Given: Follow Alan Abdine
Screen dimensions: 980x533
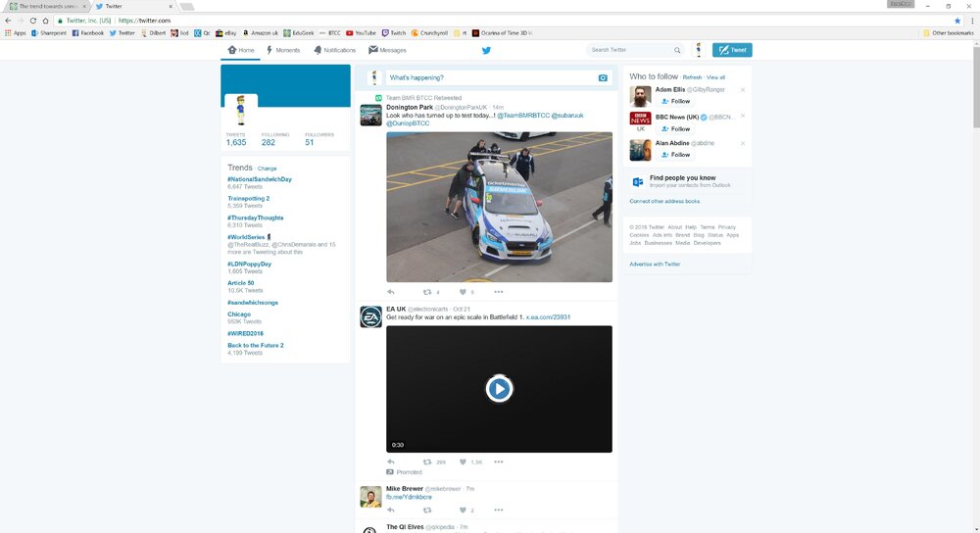Looking at the screenshot, I should tap(675, 155).
